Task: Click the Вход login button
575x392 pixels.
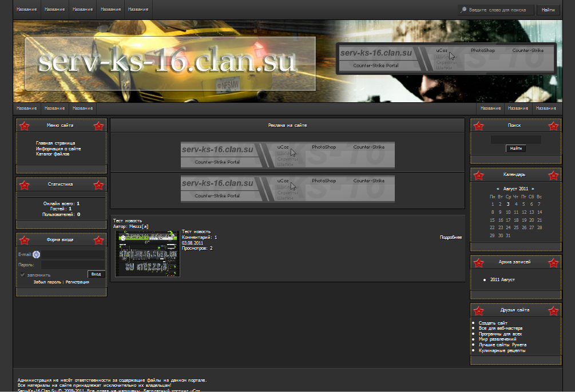Action: (x=96, y=274)
